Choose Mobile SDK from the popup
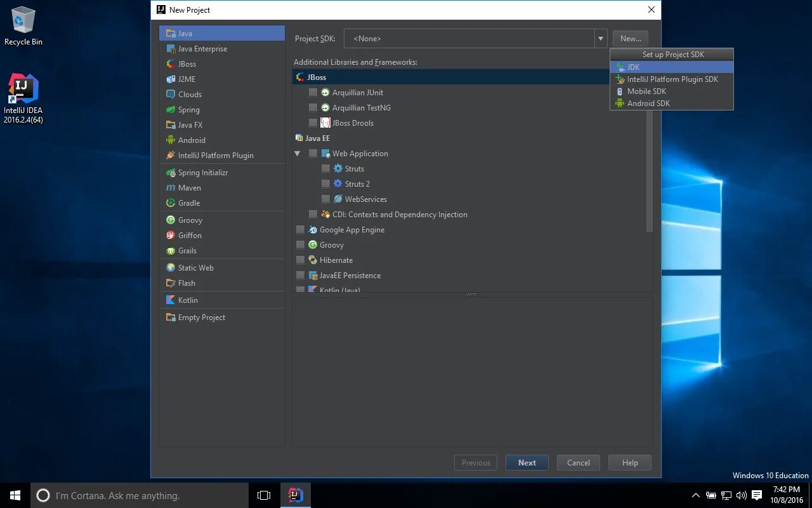 pos(672,91)
